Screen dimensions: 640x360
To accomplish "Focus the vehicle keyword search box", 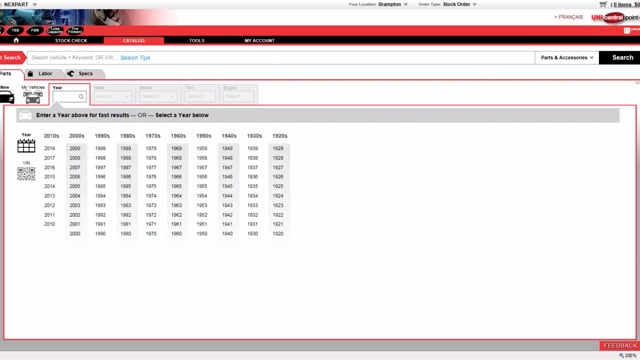I will tap(281, 58).
